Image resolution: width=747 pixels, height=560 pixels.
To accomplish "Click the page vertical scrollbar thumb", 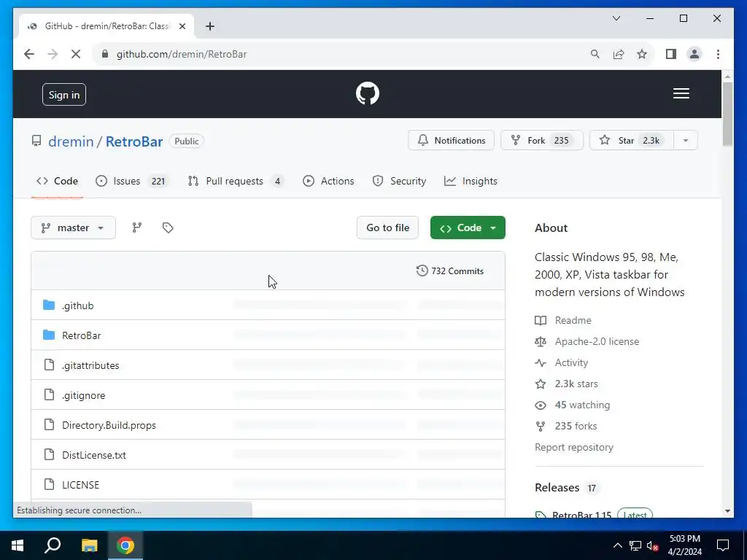I will (727, 114).
